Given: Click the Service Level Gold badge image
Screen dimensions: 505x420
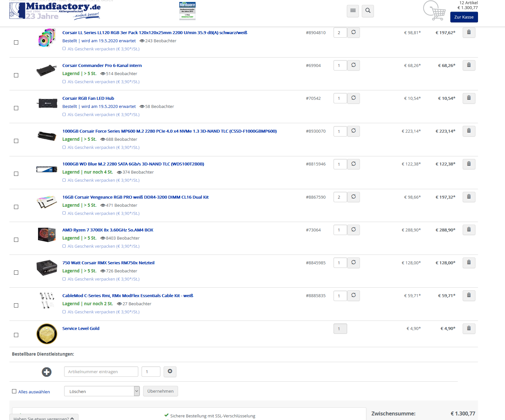Looking at the screenshot, I should click(x=47, y=334).
